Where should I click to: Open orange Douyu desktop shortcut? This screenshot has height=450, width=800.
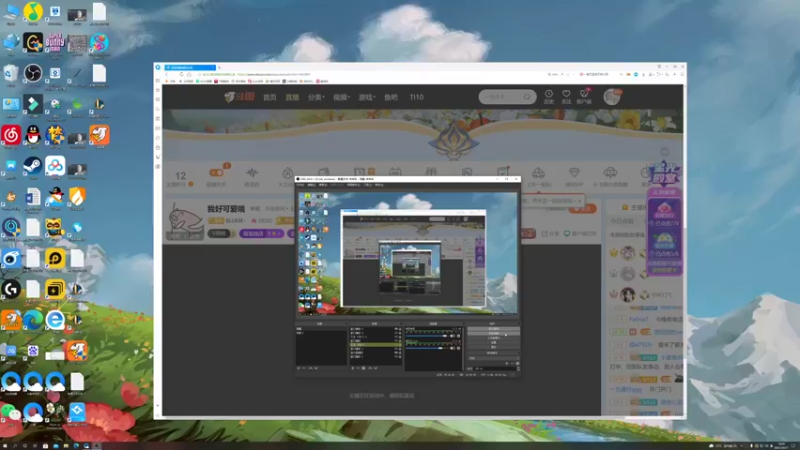click(x=99, y=135)
